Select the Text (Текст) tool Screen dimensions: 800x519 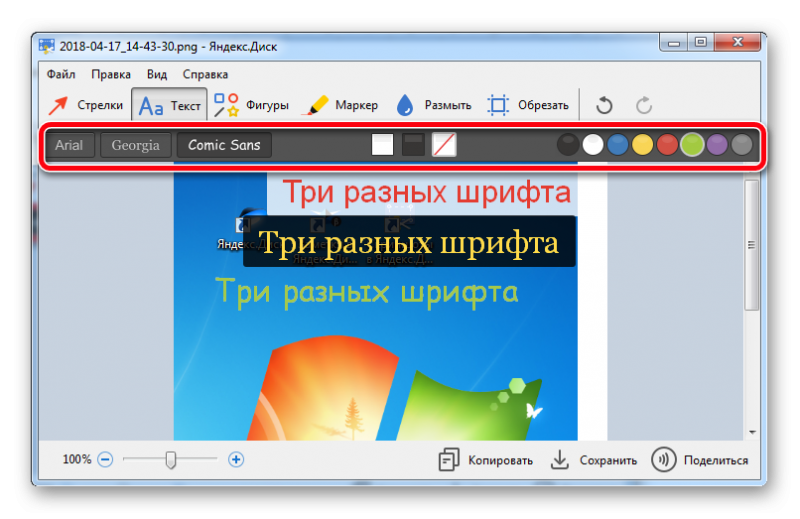169,105
